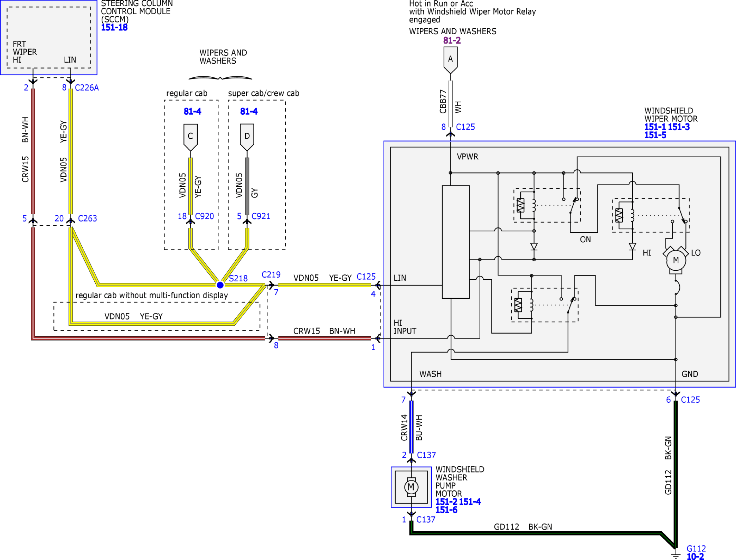Image resolution: width=736 pixels, height=560 pixels.
Task: Click the C921 connector label
Action: click(261, 216)
